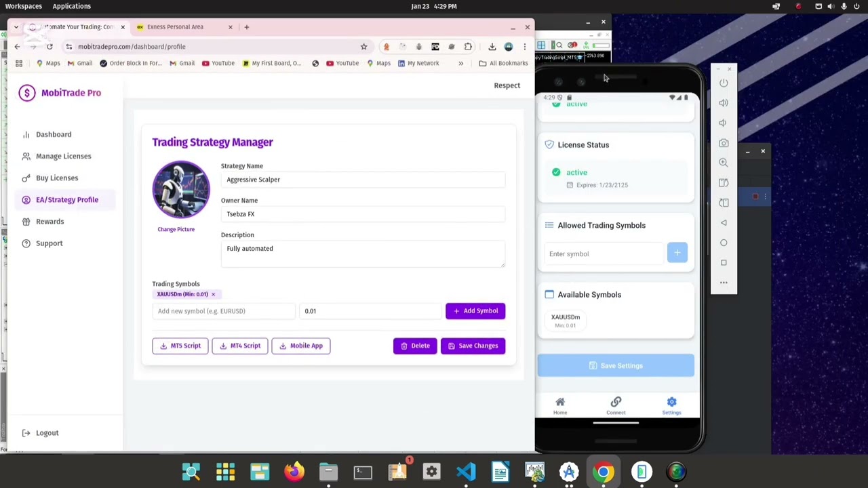Take an emulator screenshot with camera icon
868x488 pixels.
click(x=724, y=143)
